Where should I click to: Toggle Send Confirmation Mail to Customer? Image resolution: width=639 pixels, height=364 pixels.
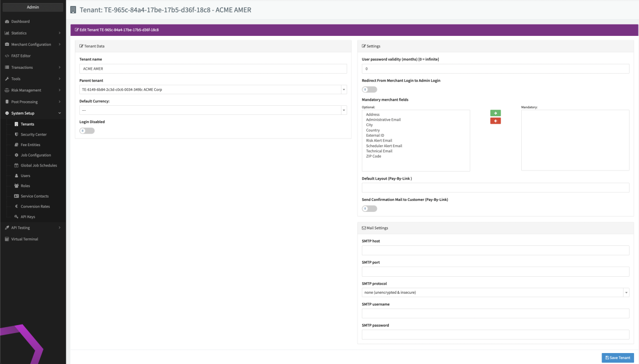(x=369, y=208)
